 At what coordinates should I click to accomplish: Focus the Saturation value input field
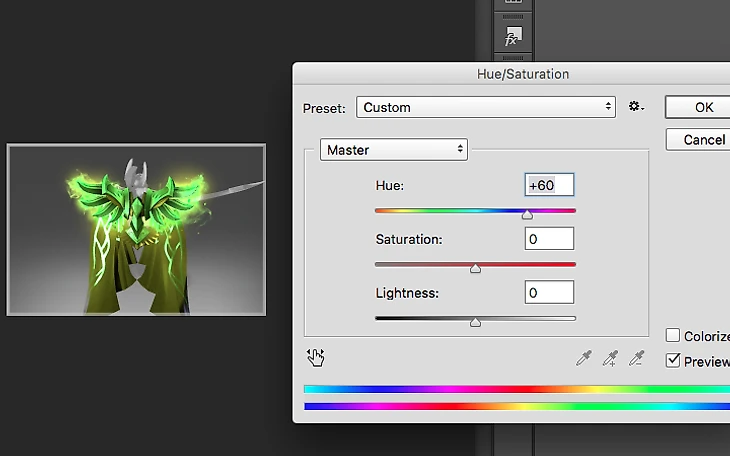tap(549, 239)
